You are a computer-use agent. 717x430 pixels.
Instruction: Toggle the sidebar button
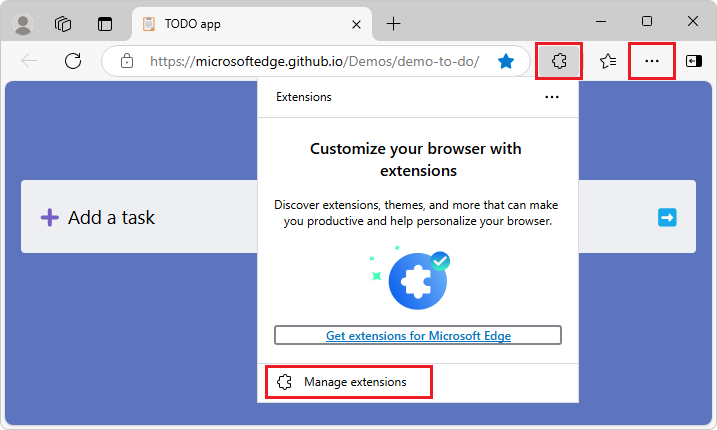click(x=694, y=61)
